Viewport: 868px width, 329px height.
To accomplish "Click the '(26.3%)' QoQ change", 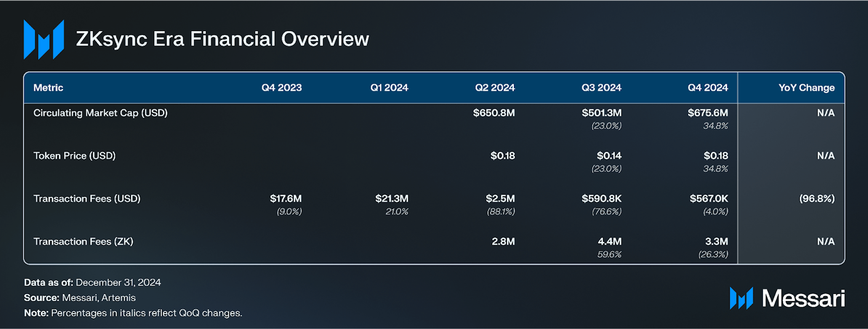I will coord(713,255).
